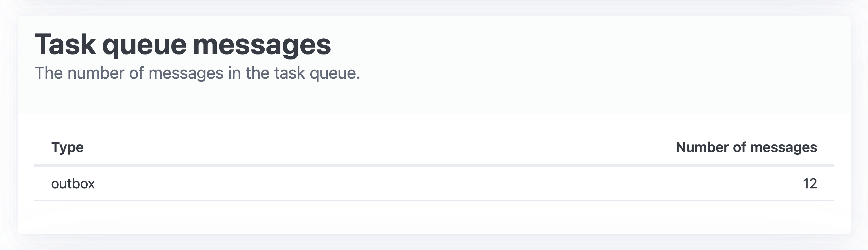Click the word "messages" in the subtitle

[186, 74]
